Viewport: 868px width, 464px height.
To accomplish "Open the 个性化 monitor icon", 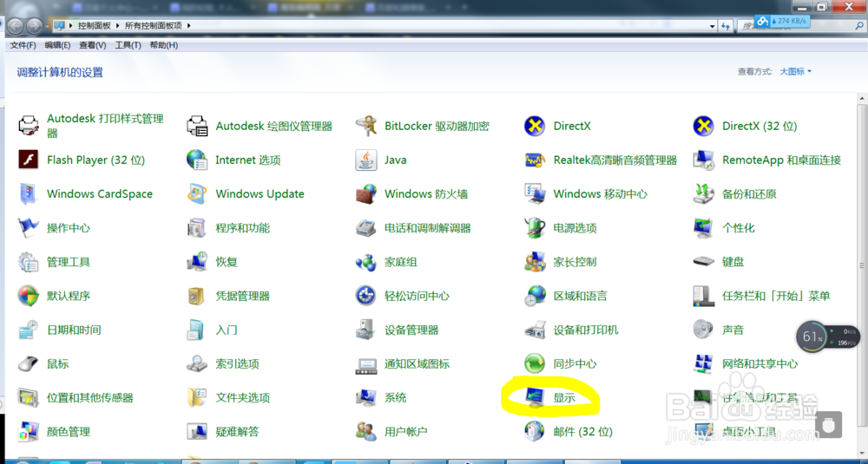I will pos(704,228).
